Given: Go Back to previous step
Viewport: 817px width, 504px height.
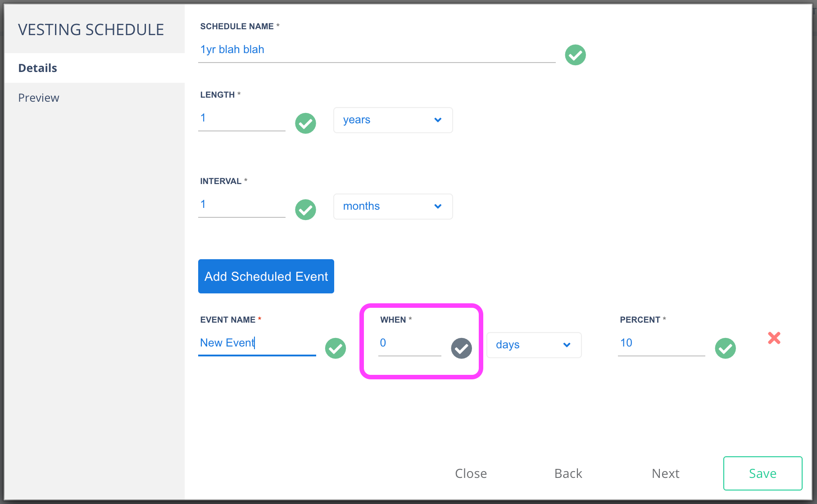Looking at the screenshot, I should click(568, 473).
